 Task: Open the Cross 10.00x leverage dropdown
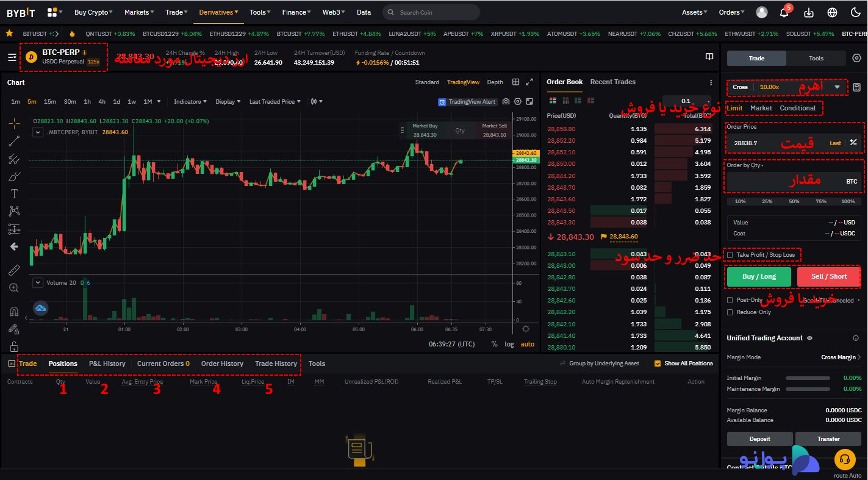click(786, 87)
